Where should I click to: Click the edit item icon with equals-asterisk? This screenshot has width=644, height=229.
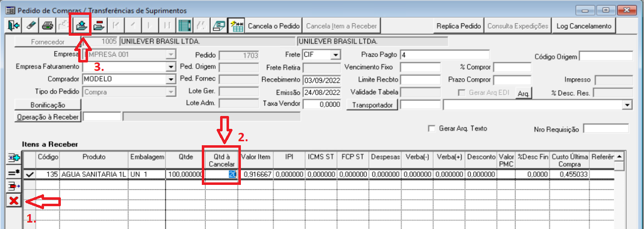13,172
